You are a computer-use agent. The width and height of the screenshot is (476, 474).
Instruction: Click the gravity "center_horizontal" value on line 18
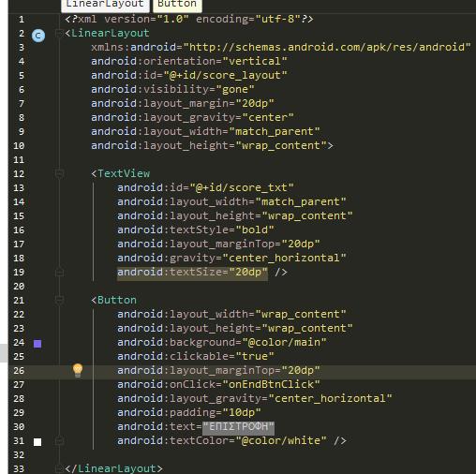(284, 258)
